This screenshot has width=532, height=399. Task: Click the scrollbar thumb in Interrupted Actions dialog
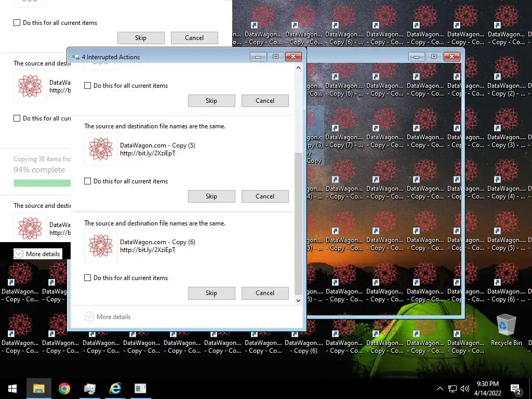(298, 224)
